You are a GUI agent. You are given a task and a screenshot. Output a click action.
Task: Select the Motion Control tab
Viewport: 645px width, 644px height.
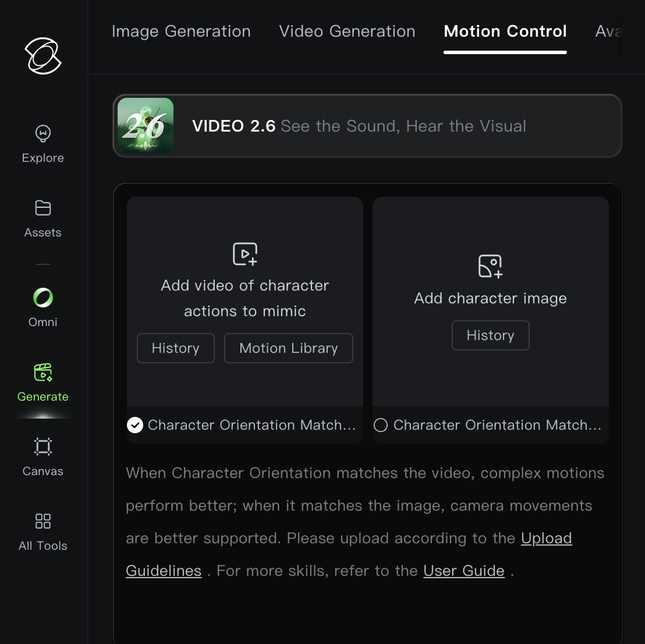coord(505,31)
